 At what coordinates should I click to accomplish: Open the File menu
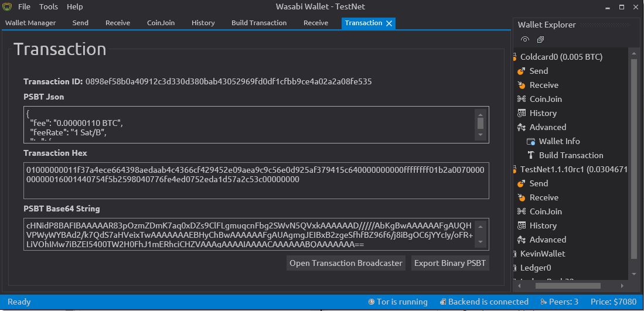pyautogui.click(x=24, y=6)
